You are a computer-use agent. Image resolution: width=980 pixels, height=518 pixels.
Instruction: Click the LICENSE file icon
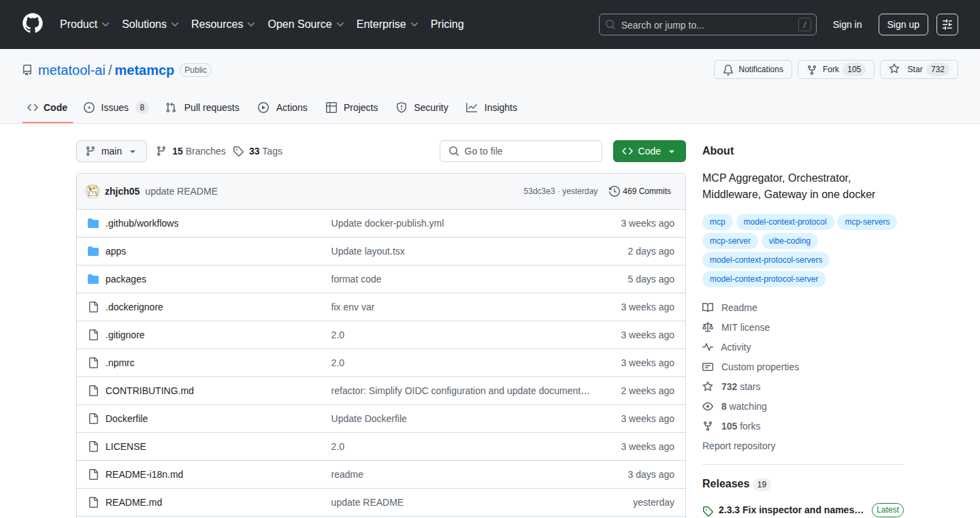coord(93,447)
